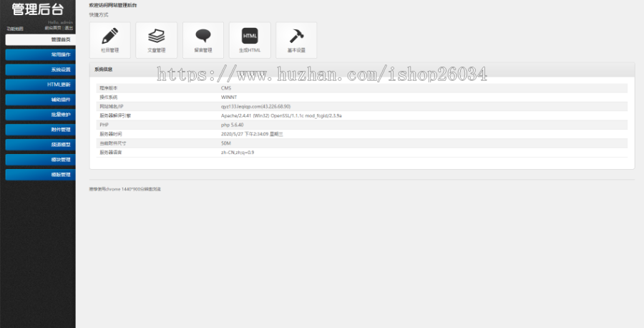The image size is (644, 328).
Task: Click the CMS version value
Action: click(226, 88)
